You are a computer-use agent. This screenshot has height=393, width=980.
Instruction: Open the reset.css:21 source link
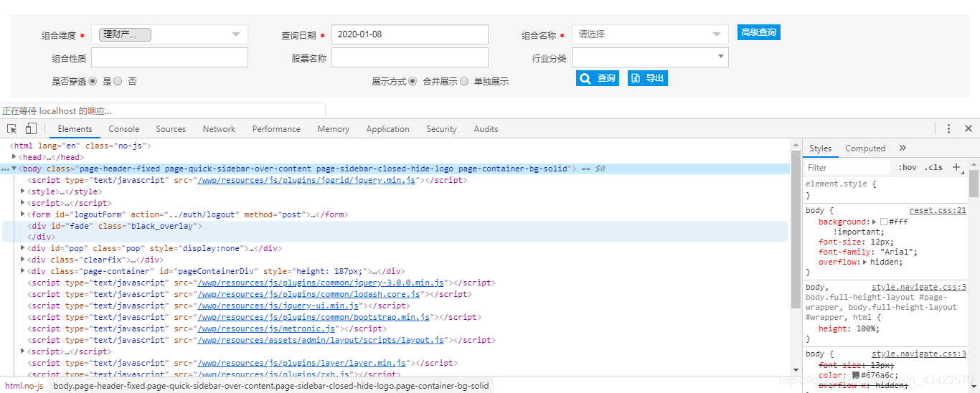(x=938, y=210)
